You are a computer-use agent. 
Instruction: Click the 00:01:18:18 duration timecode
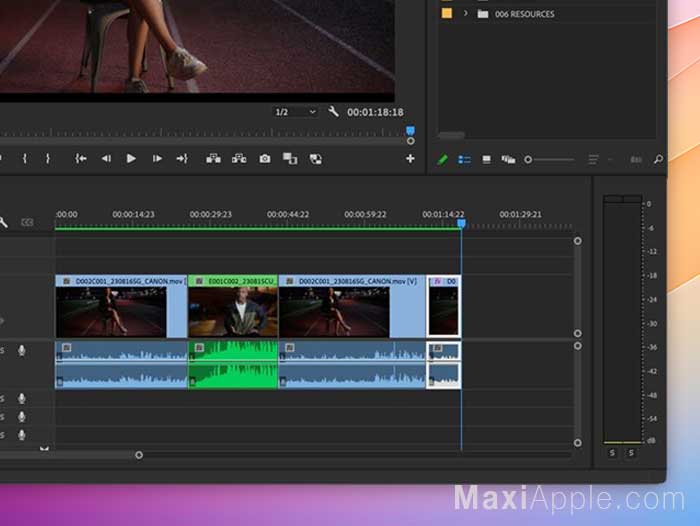point(375,112)
